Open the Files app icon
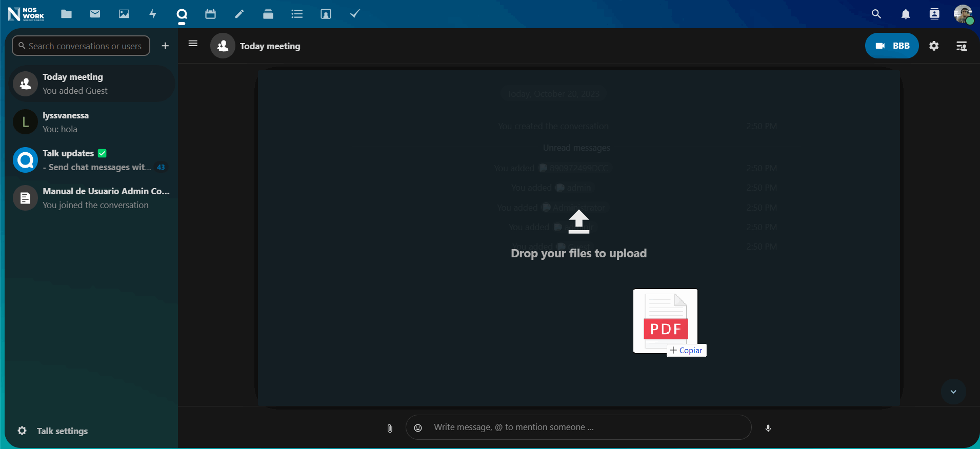 click(66, 14)
